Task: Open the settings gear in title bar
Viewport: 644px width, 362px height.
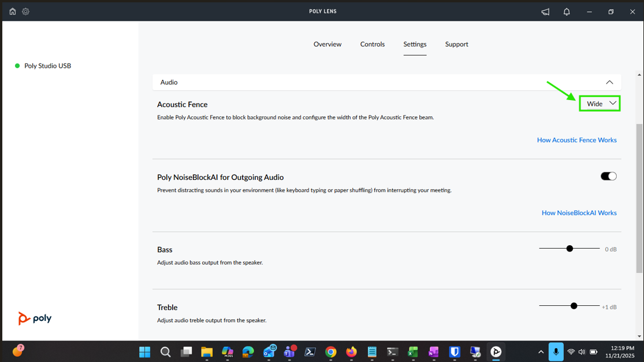Action: tap(25, 12)
